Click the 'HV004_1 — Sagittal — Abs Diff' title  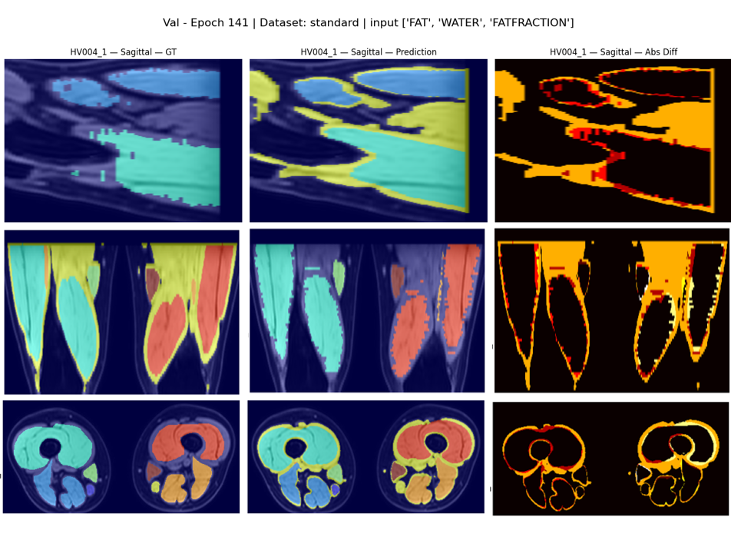(x=613, y=51)
